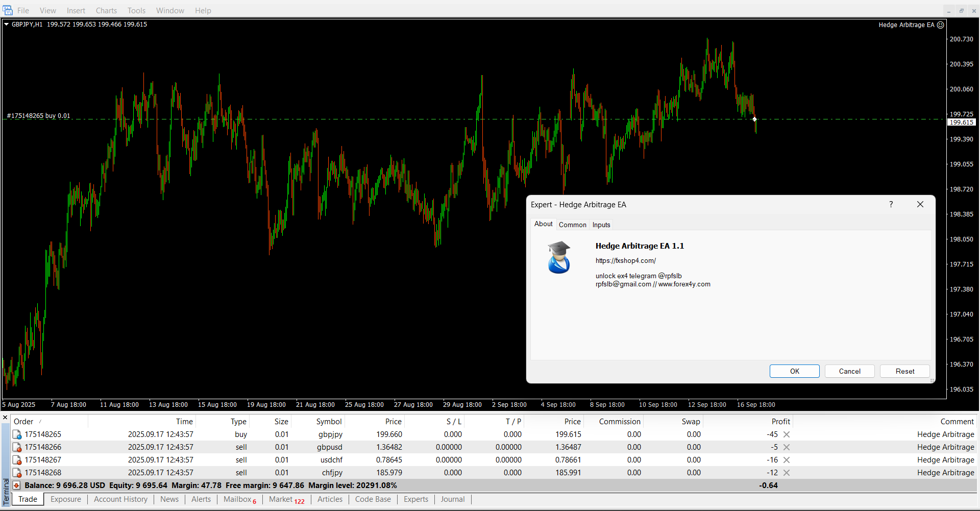
Task: Click Cancel in Hedge Arbitrage EA dialog
Action: [x=849, y=371]
